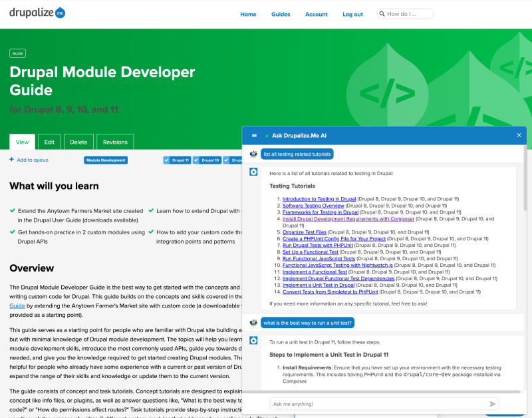Click the plus icon beside Add to queue

pos(11,159)
